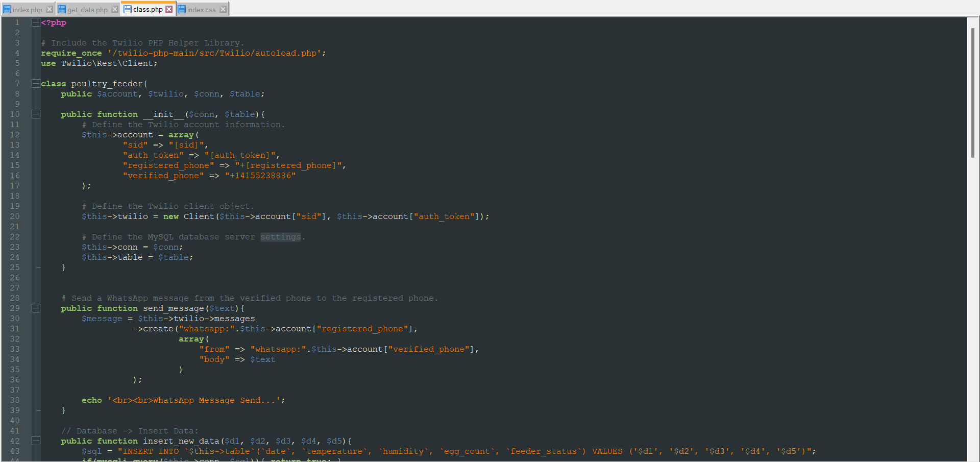Viewport: 980px width, 462px height.
Task: Close the index.css tab
Action: click(223, 9)
